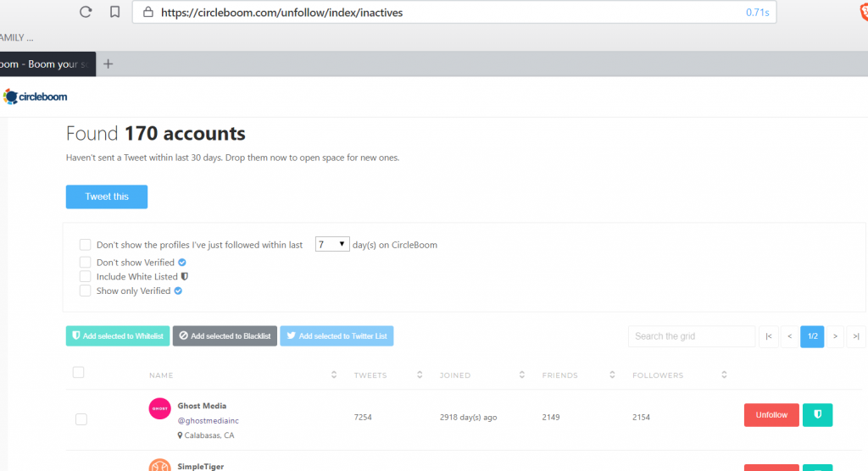This screenshot has height=471, width=868.
Task: View site security via lock icon
Action: point(147,12)
